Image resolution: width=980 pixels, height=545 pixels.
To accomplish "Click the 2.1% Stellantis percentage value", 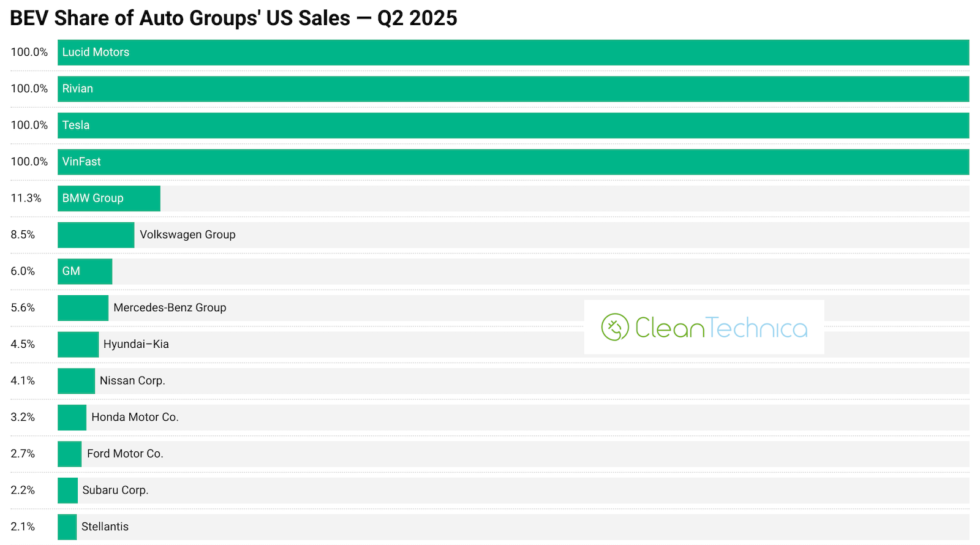I will [x=23, y=527].
